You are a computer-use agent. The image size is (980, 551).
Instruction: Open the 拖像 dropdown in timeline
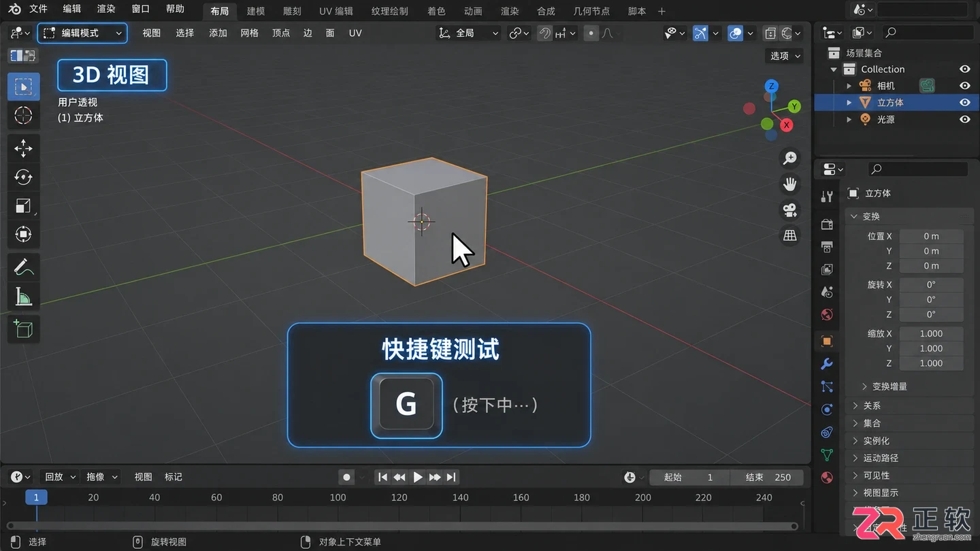pos(101,477)
